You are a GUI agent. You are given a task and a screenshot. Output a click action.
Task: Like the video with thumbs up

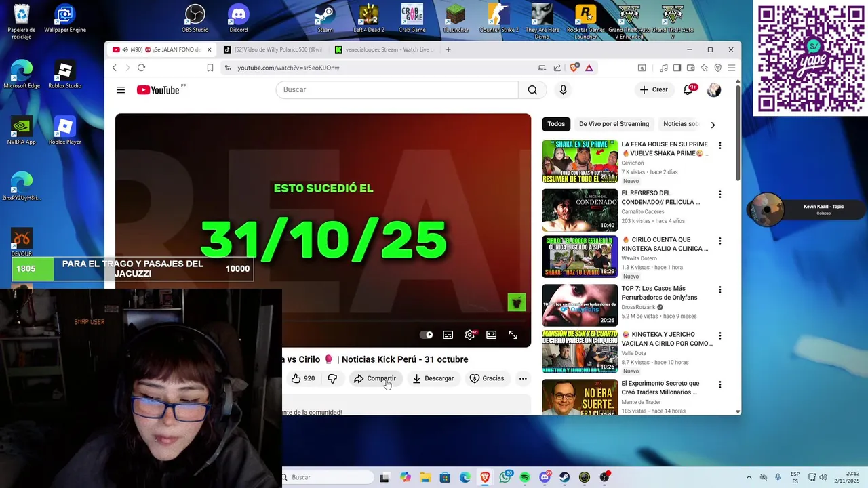tap(302, 378)
